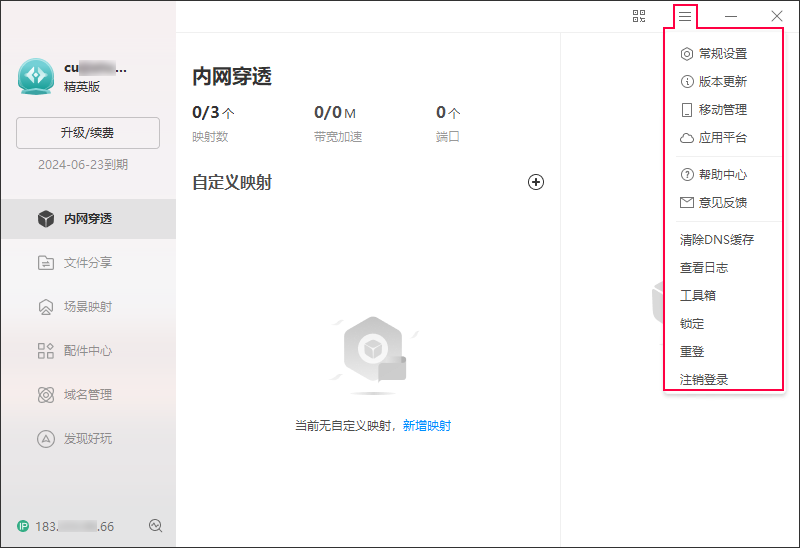The width and height of the screenshot is (800, 548).
Task: Select 清除DNS缓存 menu item
Action: tap(717, 240)
